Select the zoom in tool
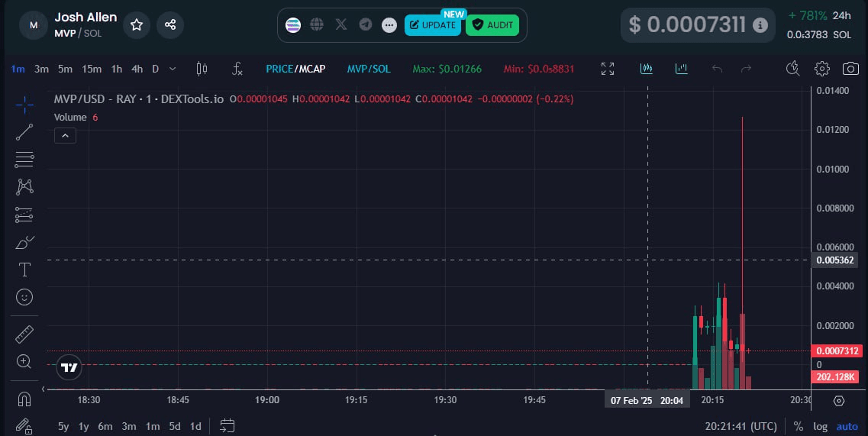The height and width of the screenshot is (436, 868). point(24,361)
